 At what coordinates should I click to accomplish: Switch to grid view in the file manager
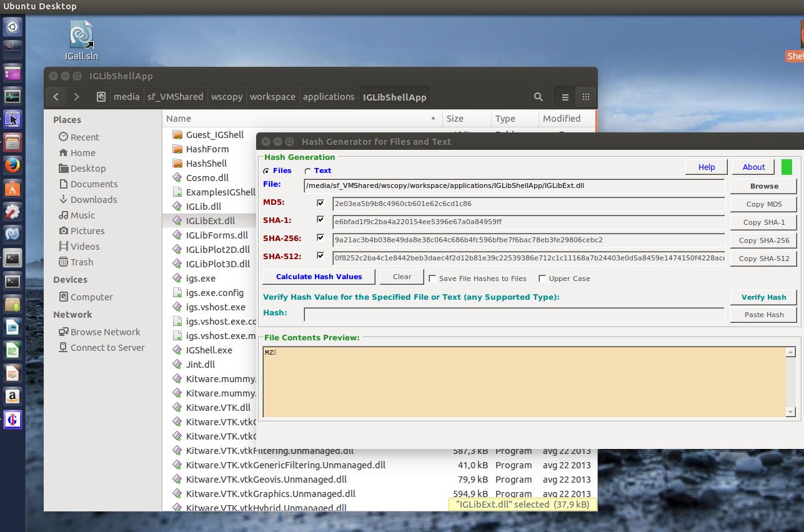click(585, 97)
